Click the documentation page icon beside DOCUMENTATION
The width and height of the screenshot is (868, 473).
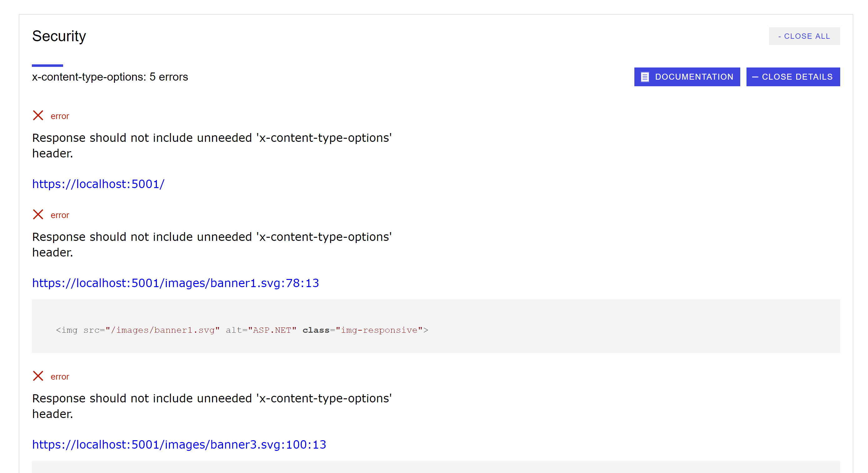coord(645,77)
